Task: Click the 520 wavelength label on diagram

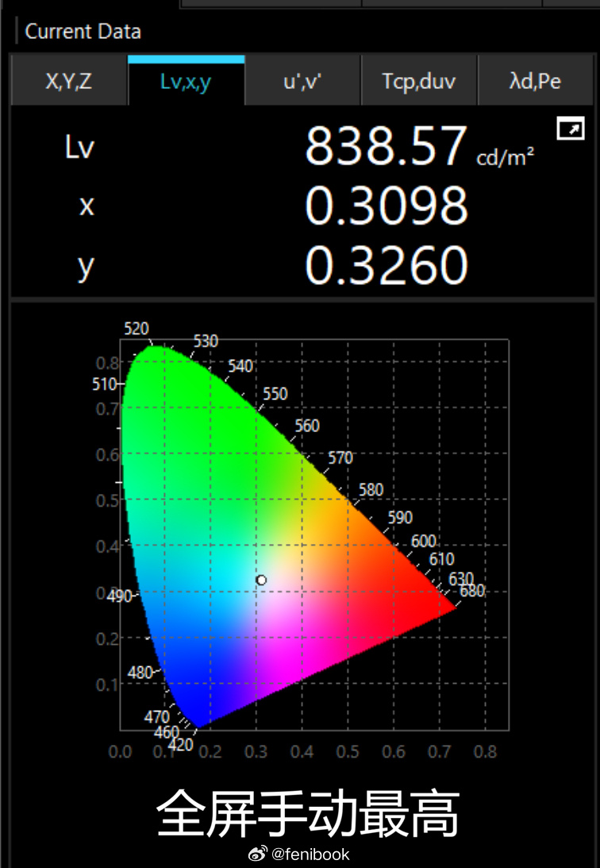Action: pyautogui.click(x=136, y=329)
